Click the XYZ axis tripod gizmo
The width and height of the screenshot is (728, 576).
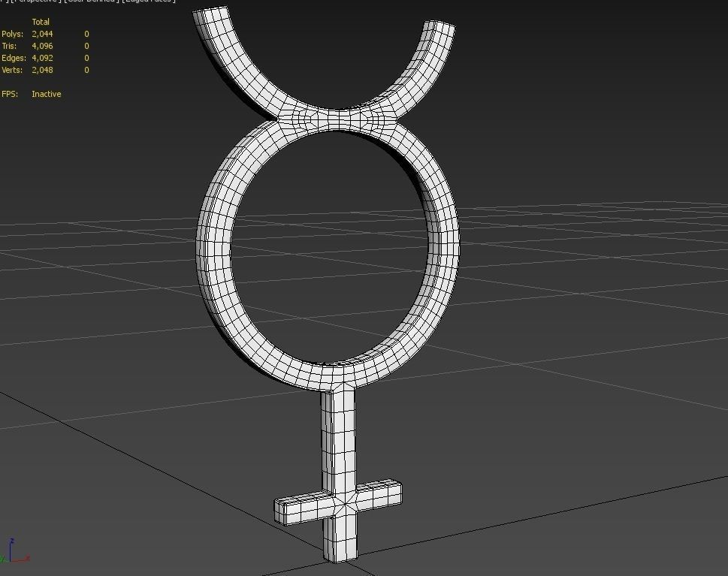pyautogui.click(x=15, y=551)
